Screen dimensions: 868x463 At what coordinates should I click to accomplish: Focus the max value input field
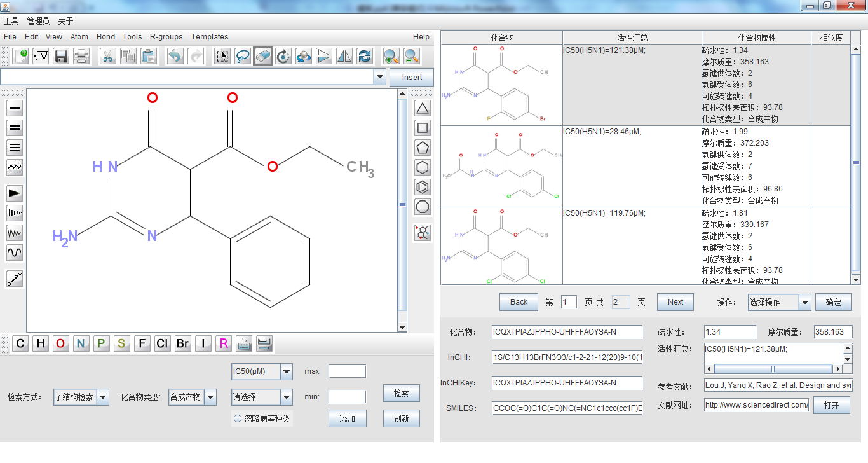pos(347,371)
